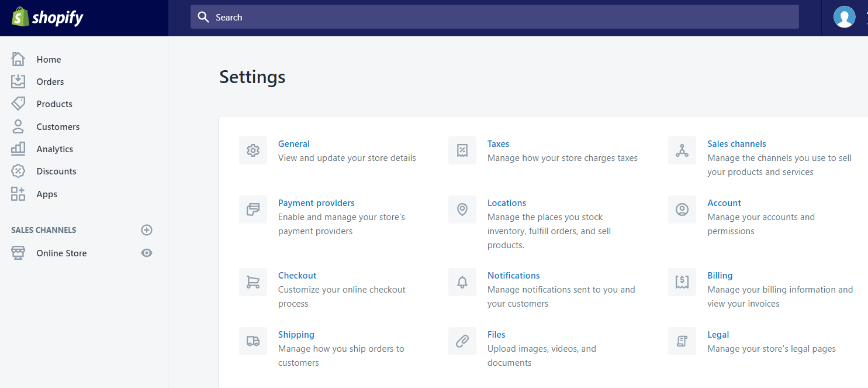Open the Legal settings link
Image resolution: width=868 pixels, height=388 pixels.
[x=718, y=334]
